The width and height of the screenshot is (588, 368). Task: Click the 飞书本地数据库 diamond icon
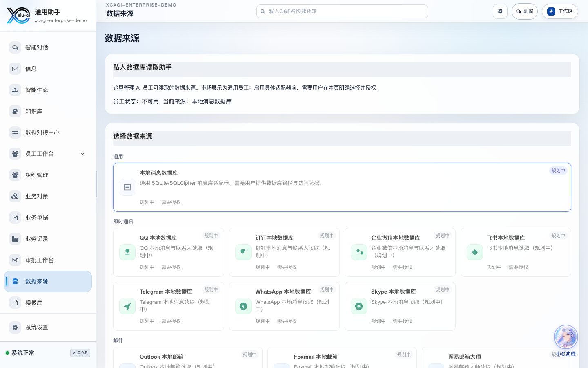point(475,252)
